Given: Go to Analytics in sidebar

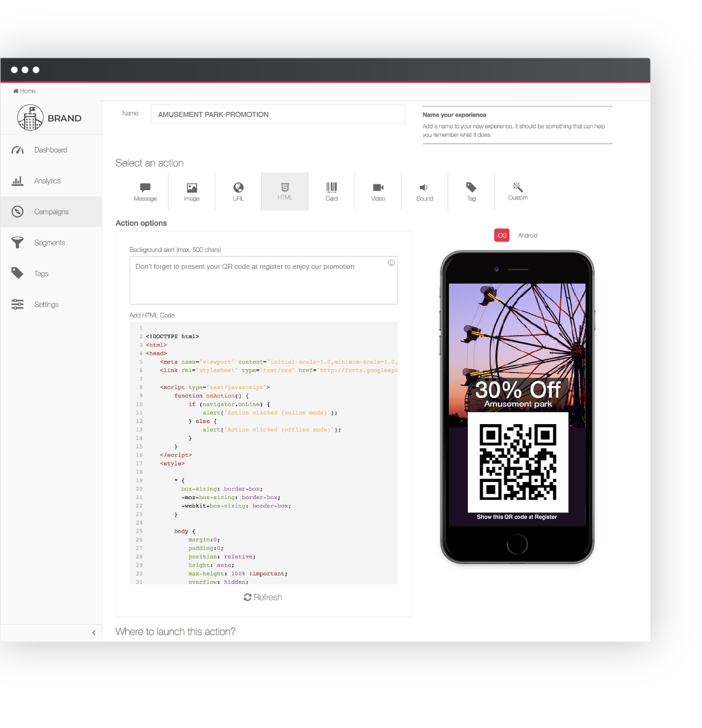Looking at the screenshot, I should [51, 181].
